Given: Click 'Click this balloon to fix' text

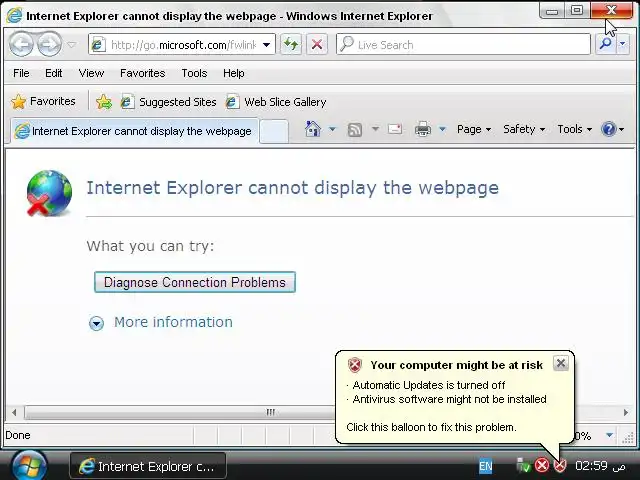Looking at the screenshot, I should click(x=431, y=427).
